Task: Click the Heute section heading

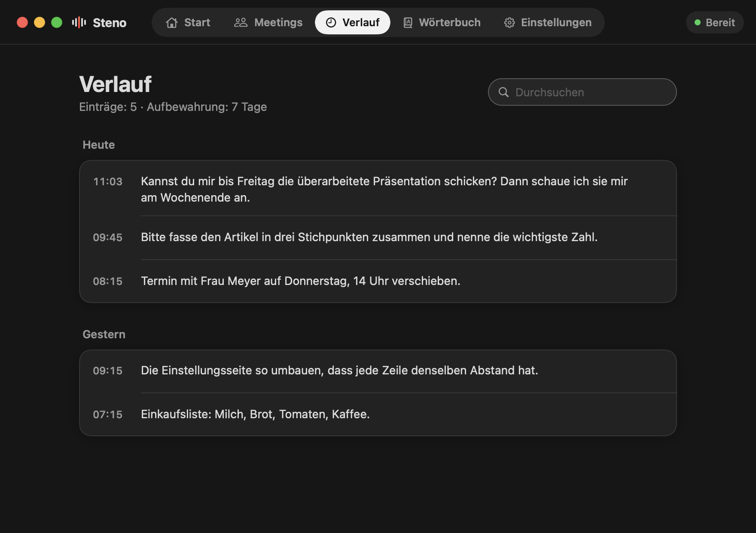Action: tap(99, 145)
